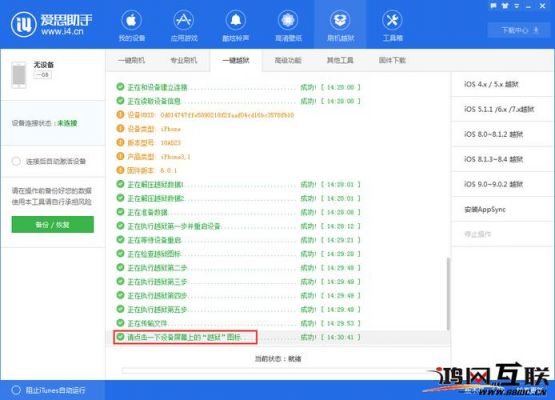The width and height of the screenshot is (555, 400).
Task: Click the 正在读取设备信息 log line
Action: tap(238, 101)
